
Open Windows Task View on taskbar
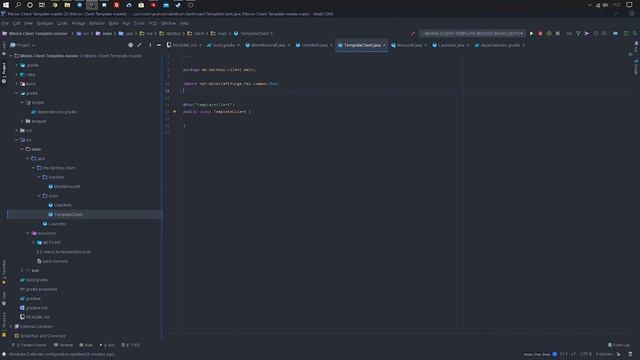click(x=42, y=5)
